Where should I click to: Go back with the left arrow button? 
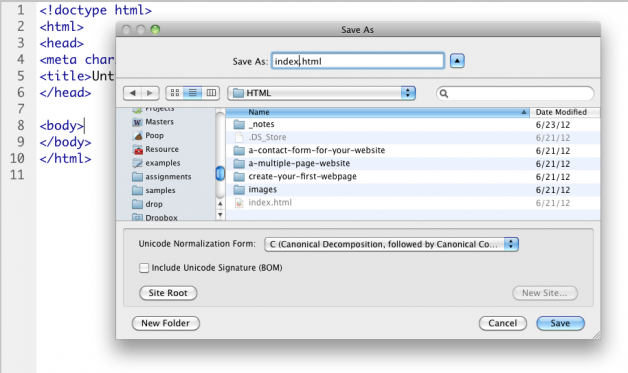point(132,93)
